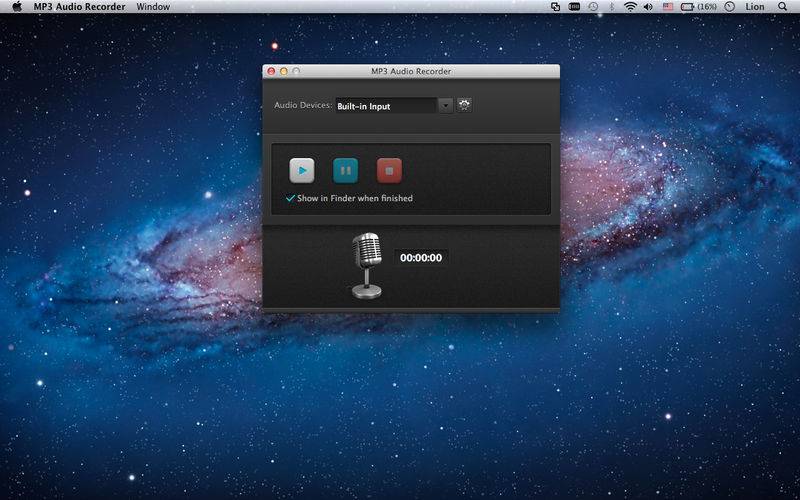
Task: Minimize the MP3 Audio Recorder window
Action: click(284, 71)
